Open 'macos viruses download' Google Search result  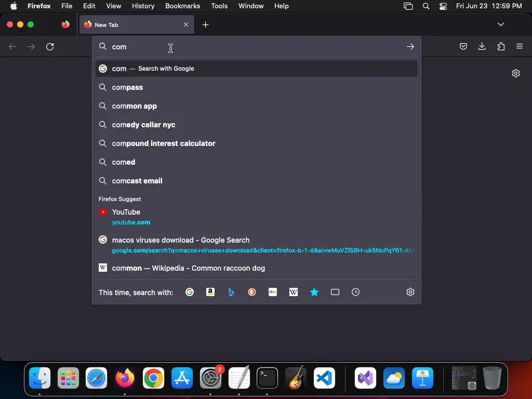click(x=257, y=245)
